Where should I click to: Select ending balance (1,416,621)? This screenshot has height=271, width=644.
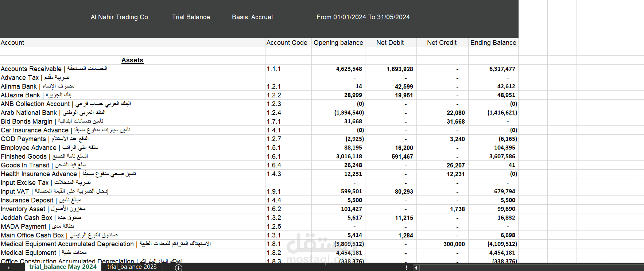pyautogui.click(x=493, y=113)
